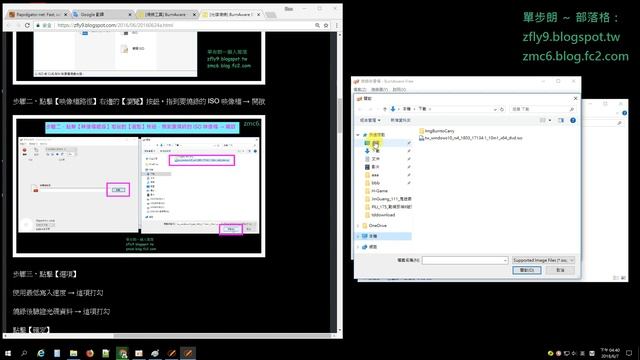This screenshot has width=640, height=360.
Task: Switch to active BurnAware taskbar button
Action: 188,353
